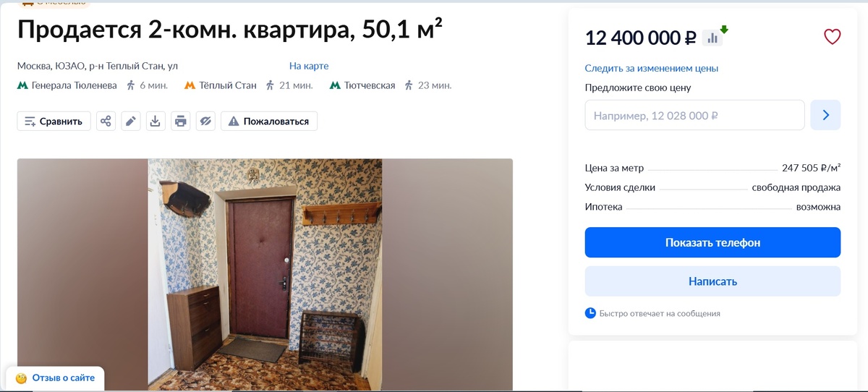This screenshot has height=392, width=868.
Task: Open the Отзыв о сайте feedback widget
Action: pos(56,378)
